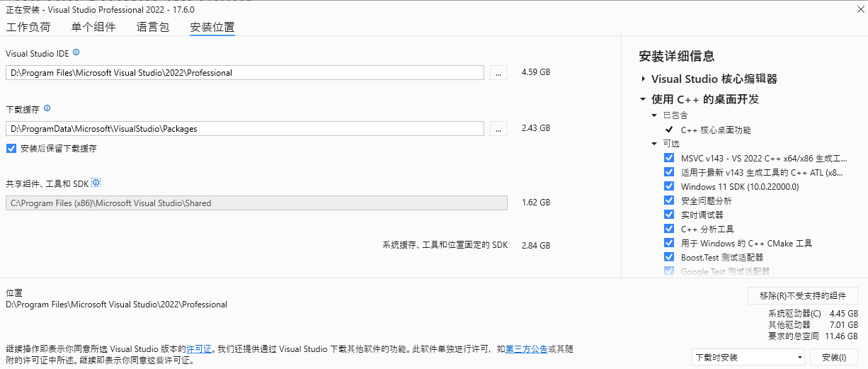
Task: Uncheck C++ ATL for v143 build tools
Action: point(669,172)
